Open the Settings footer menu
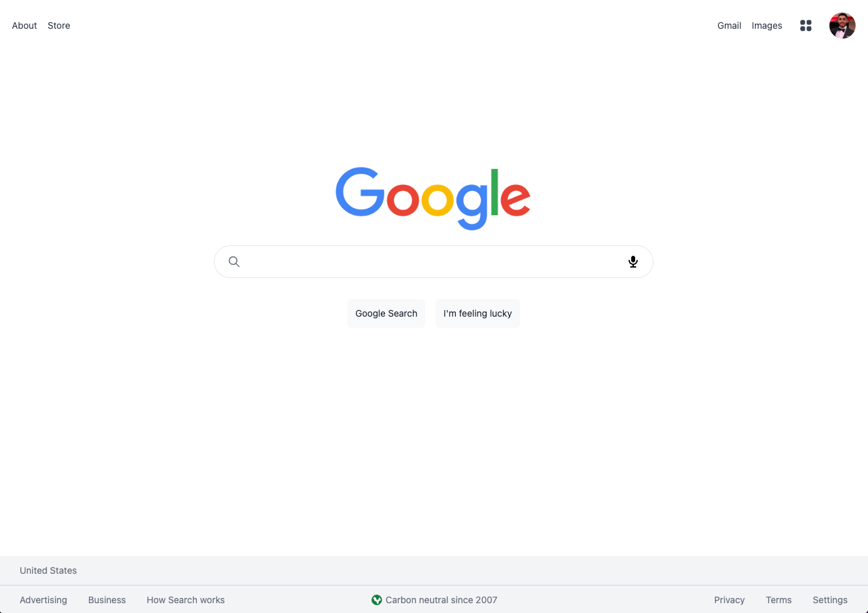 pos(830,600)
